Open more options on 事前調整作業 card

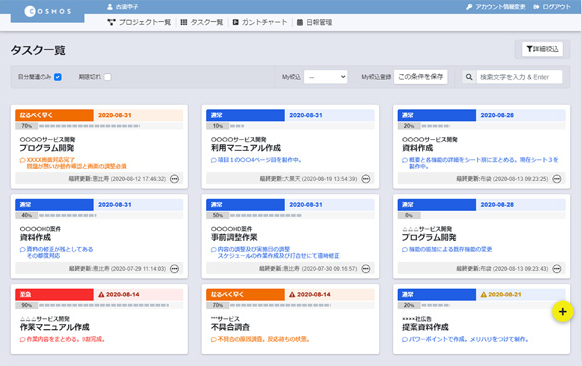pos(366,268)
